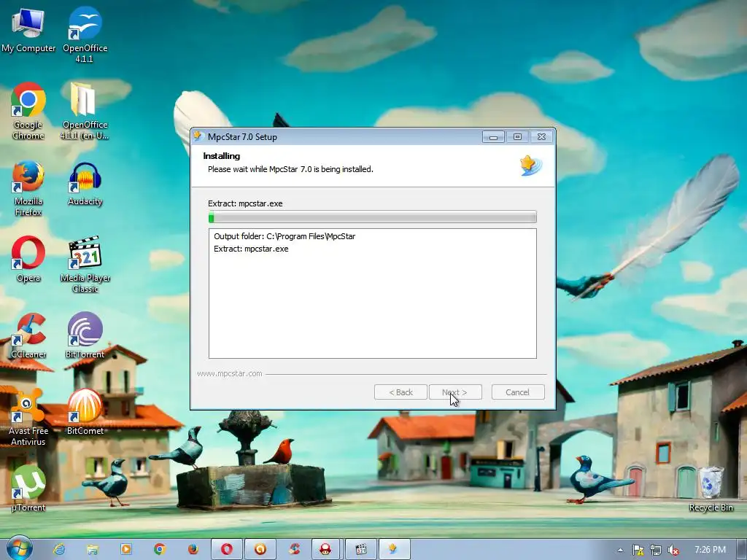Show hidden system tray icons
The width and height of the screenshot is (747, 560).
pos(620,550)
